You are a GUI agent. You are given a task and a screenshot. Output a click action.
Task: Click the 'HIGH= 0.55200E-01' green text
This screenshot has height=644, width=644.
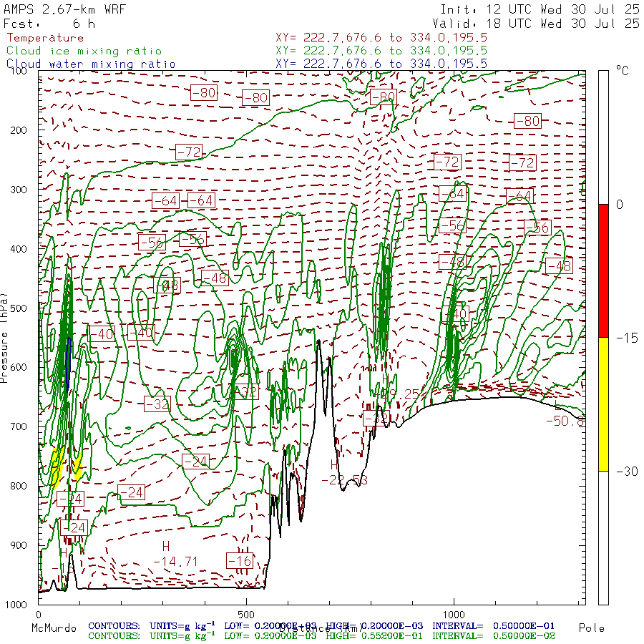coord(374,636)
